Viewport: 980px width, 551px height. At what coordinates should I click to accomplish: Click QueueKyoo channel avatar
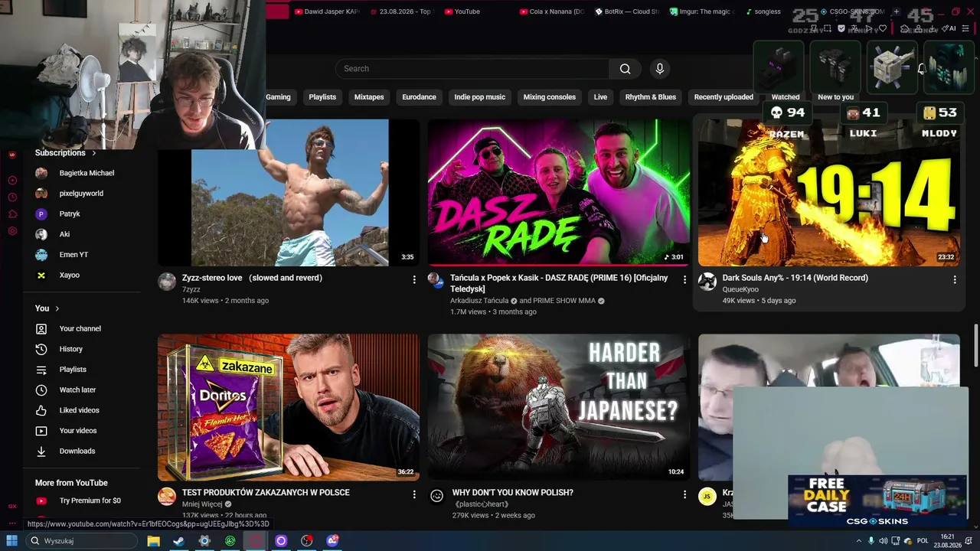click(707, 282)
